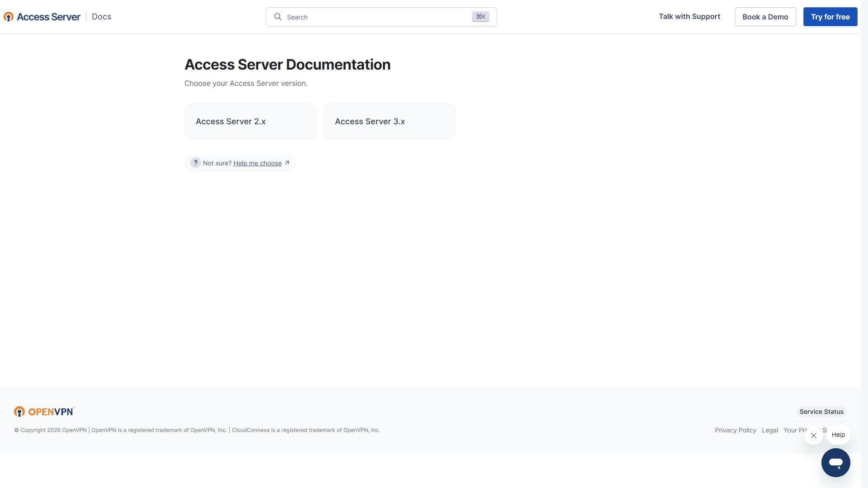The height and width of the screenshot is (488, 868).
Task: Open the Privacy Policy link
Action: [735, 430]
